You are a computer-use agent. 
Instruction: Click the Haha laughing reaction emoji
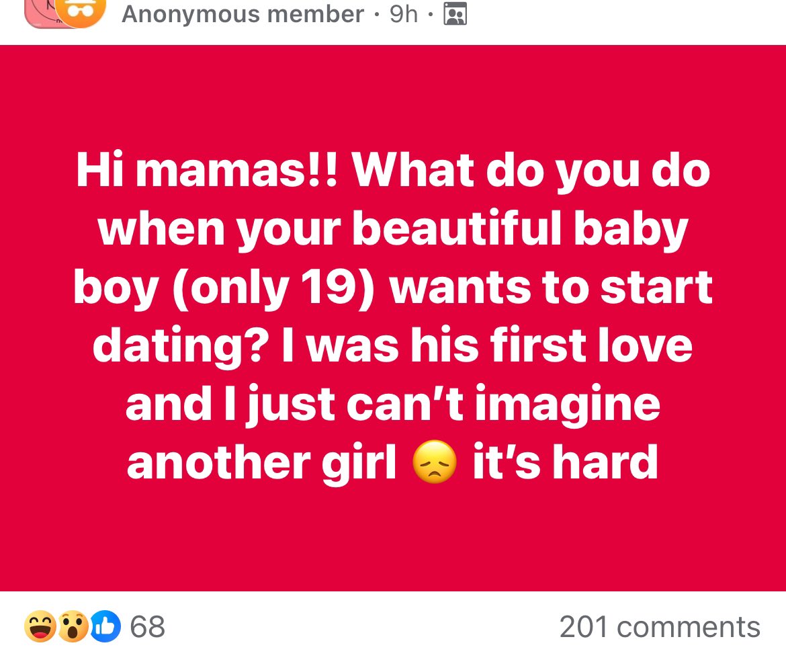tap(40, 628)
